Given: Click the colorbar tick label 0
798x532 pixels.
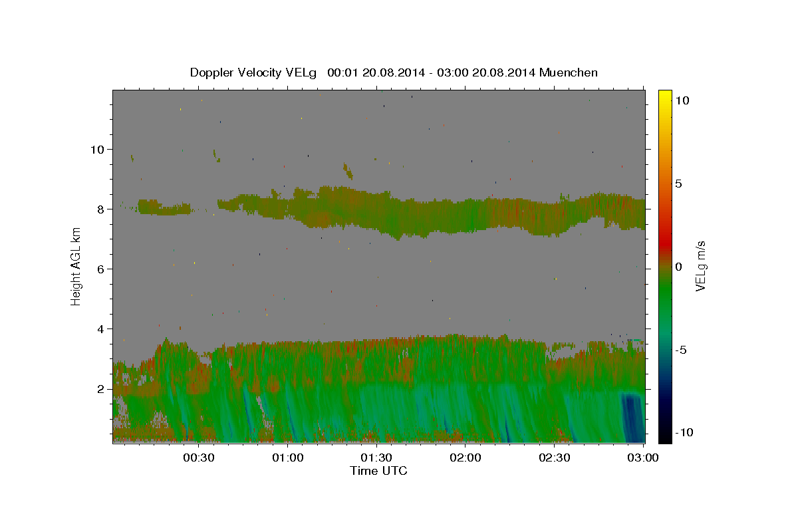Looking at the screenshot, I should pos(678,267).
